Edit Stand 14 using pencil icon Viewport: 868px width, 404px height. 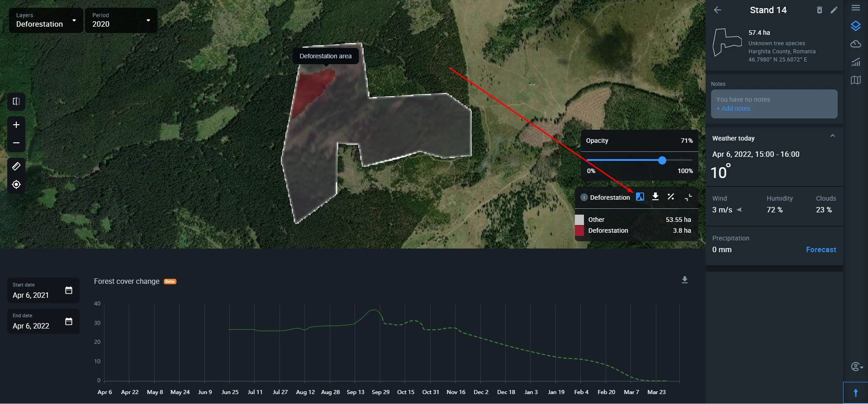pos(834,10)
